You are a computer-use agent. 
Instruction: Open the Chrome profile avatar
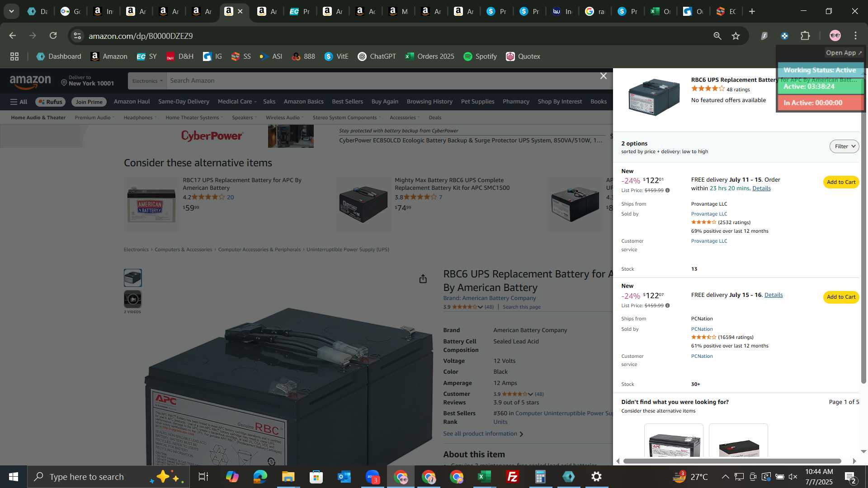click(835, 36)
